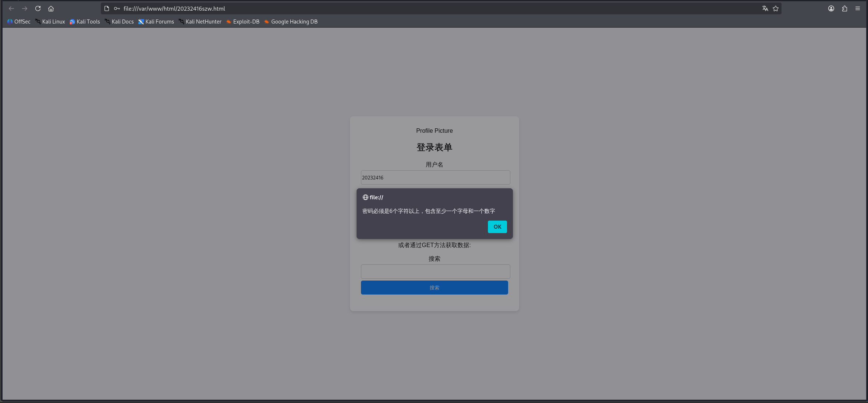The height and width of the screenshot is (403, 868).
Task: Click the key permissions icon in address bar
Action: pyautogui.click(x=117, y=8)
